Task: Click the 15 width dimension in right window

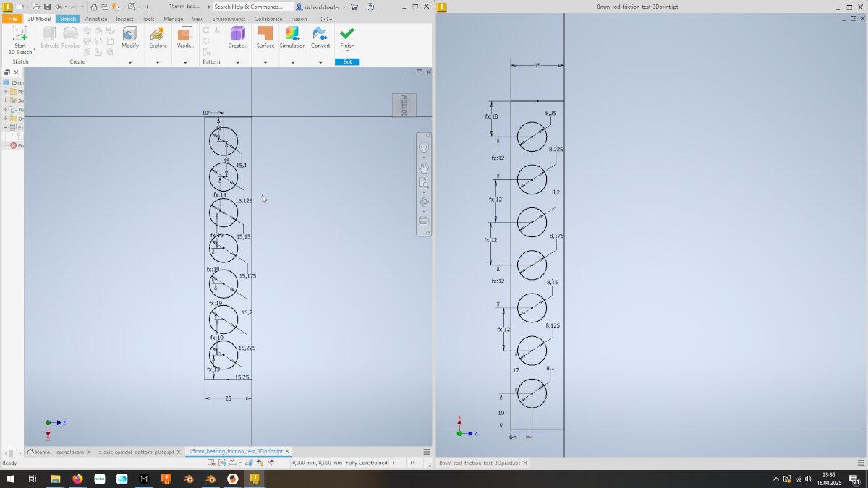Action: click(x=537, y=66)
